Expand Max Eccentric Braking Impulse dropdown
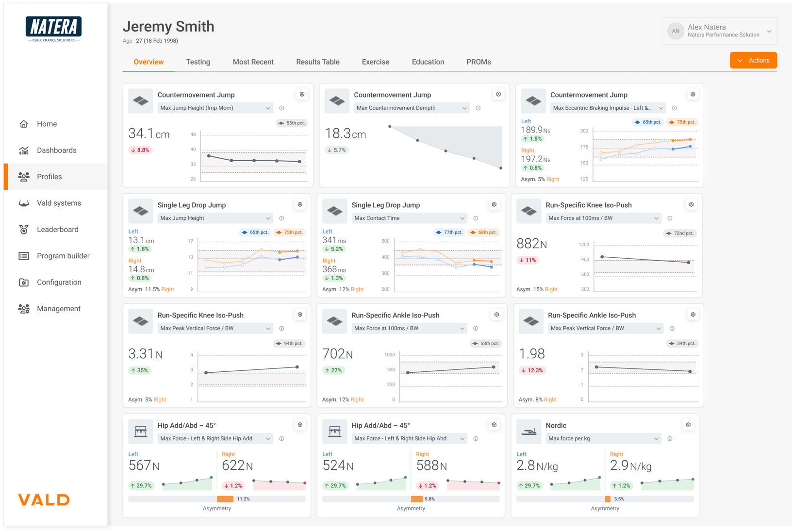The image size is (792, 532). 608,108
